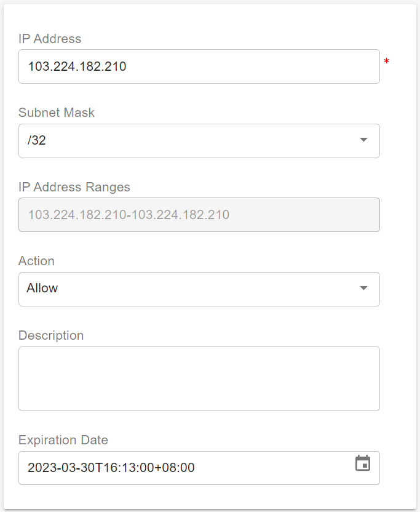Click the red required asterisk marker
Image resolution: width=420 pixels, height=512 pixels.
coord(386,62)
